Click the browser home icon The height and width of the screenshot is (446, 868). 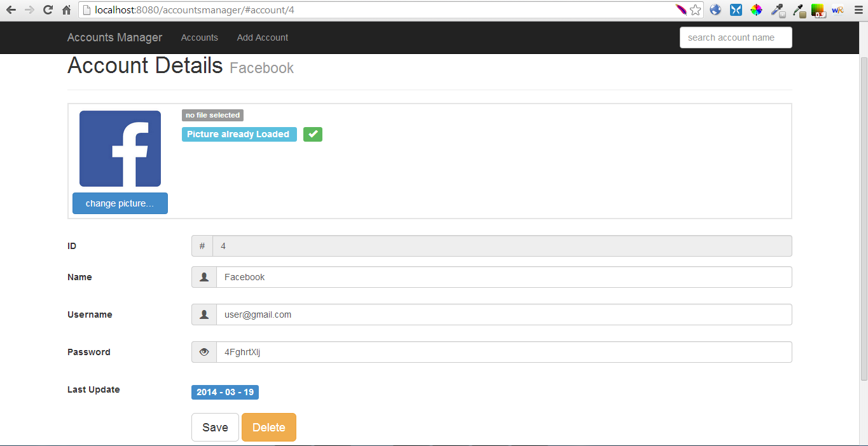pyautogui.click(x=66, y=10)
